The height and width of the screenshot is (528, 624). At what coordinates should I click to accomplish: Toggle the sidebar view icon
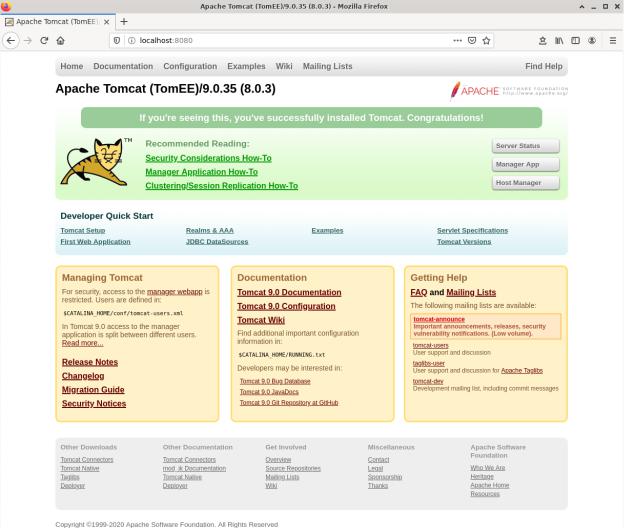(575, 41)
